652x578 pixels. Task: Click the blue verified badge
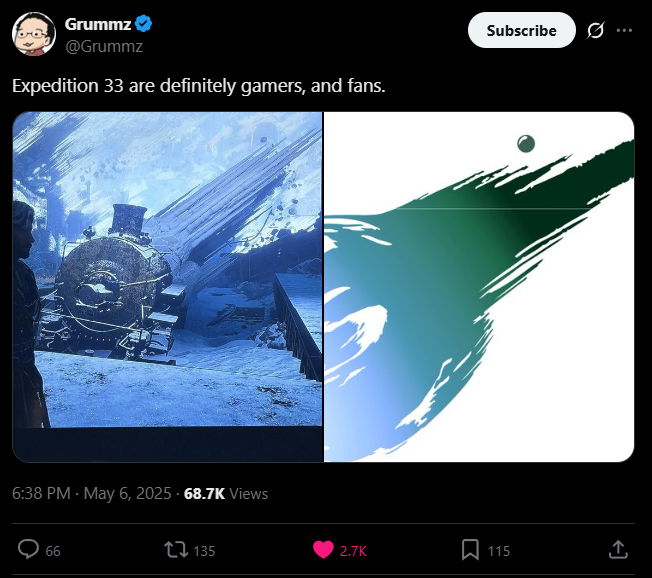pos(144,24)
